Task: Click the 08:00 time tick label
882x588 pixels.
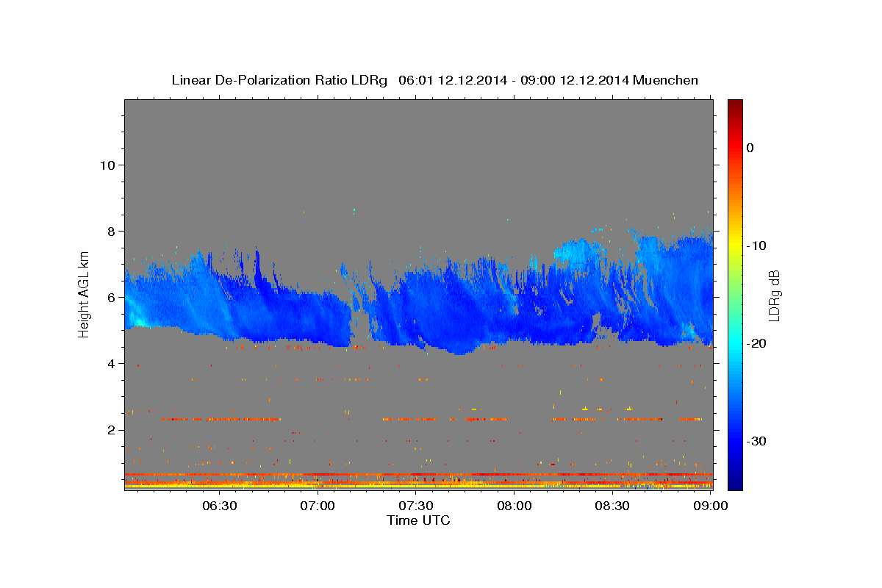Action: [515, 506]
